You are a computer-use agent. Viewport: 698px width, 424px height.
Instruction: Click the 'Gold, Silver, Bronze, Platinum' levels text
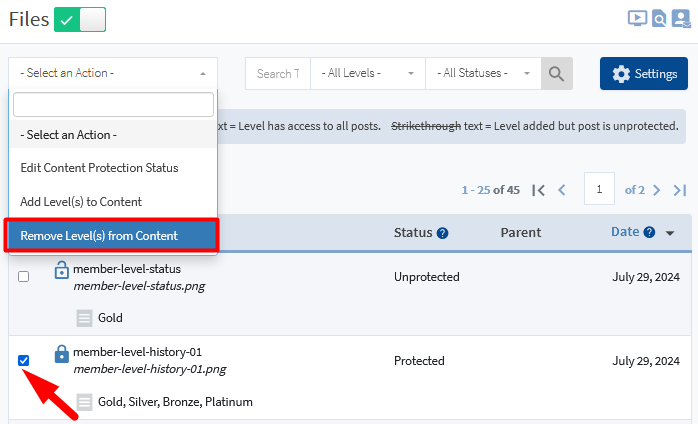[175, 402]
